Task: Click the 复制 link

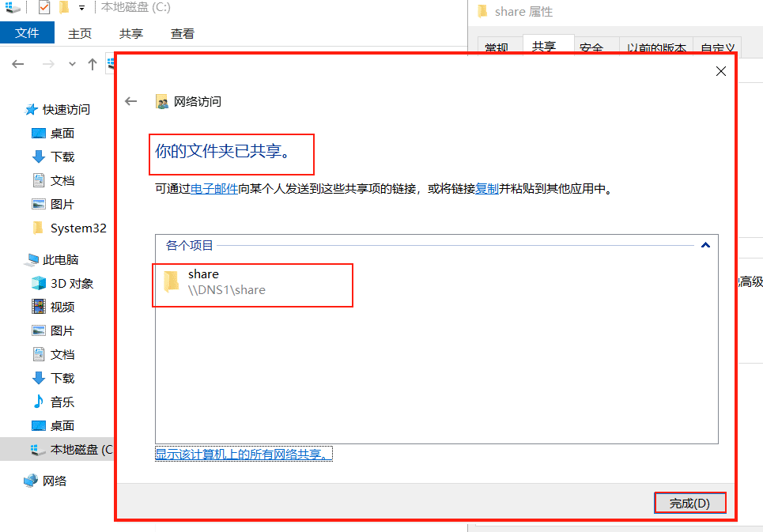Action: click(x=487, y=189)
